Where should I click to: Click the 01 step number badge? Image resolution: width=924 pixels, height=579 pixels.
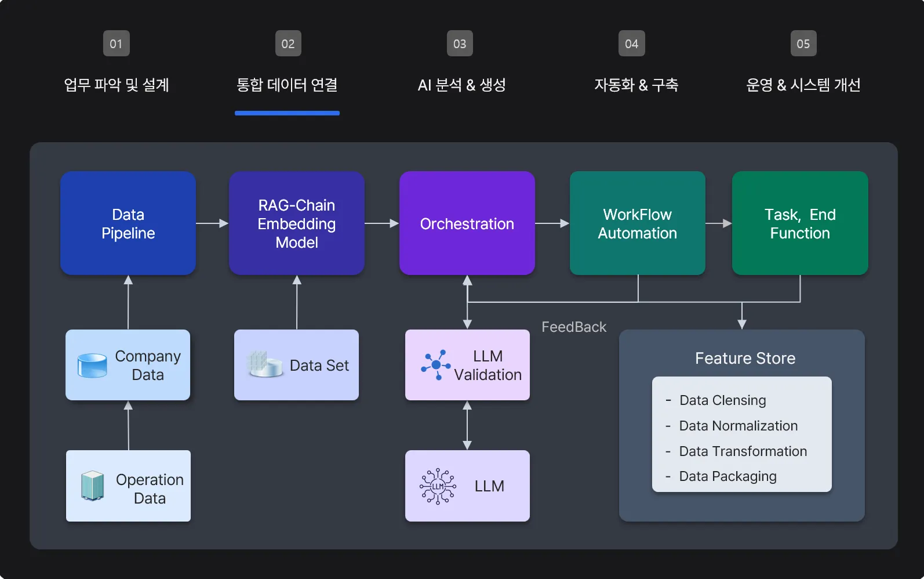point(116,44)
